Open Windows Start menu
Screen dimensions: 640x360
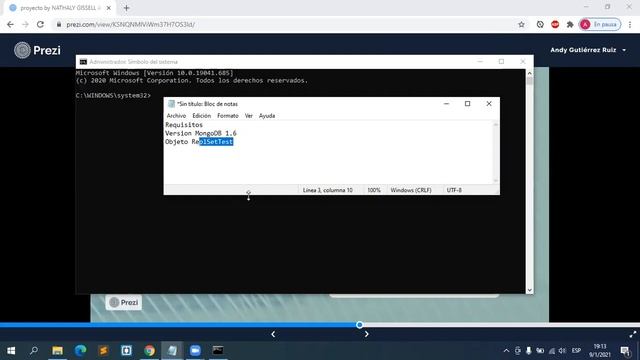(x=11, y=350)
